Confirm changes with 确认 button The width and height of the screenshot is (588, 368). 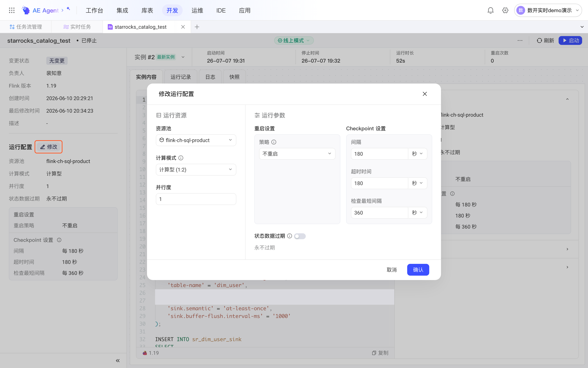[x=418, y=270]
